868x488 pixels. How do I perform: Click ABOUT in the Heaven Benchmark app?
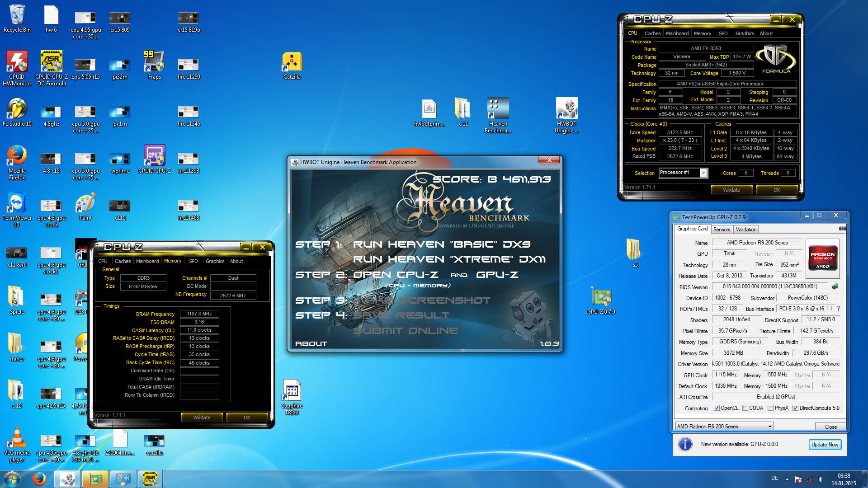[x=311, y=344]
